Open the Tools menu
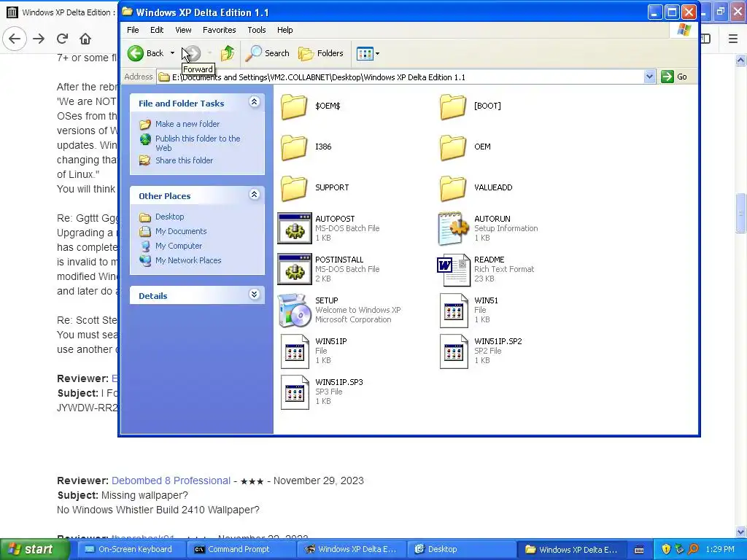Image resolution: width=747 pixels, height=560 pixels. (x=256, y=30)
